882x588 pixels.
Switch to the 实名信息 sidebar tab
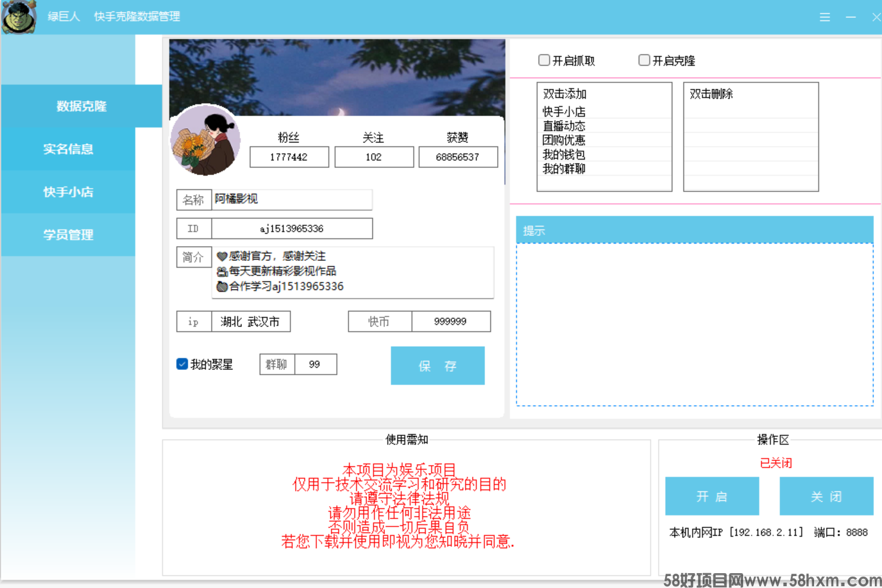tap(68, 149)
